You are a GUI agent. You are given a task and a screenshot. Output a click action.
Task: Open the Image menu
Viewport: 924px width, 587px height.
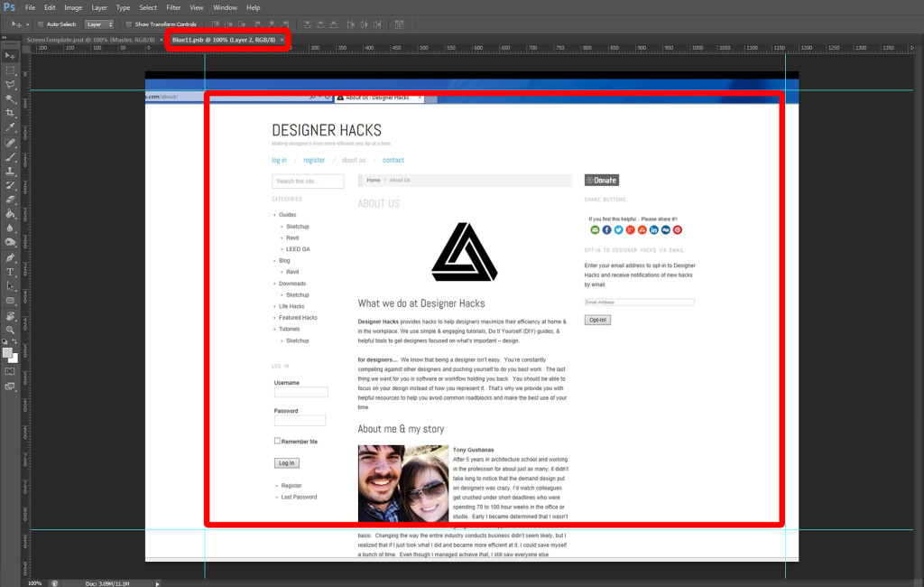coord(73,7)
